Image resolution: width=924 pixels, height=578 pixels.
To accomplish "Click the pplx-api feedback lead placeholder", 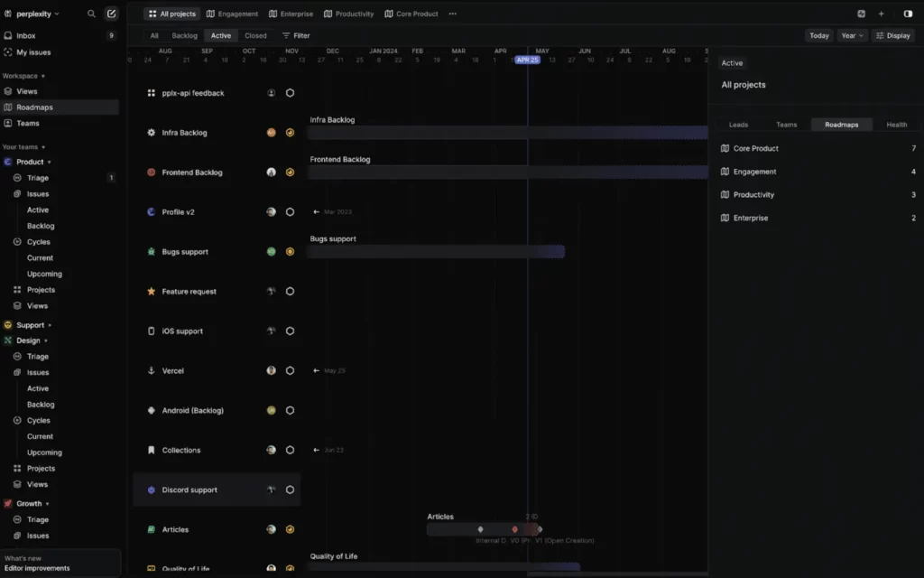I will tap(271, 93).
